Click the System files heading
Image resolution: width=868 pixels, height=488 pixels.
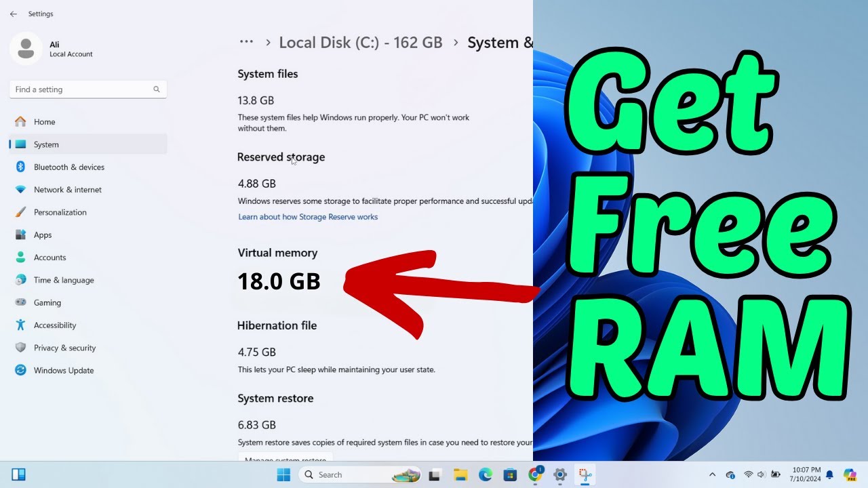pos(268,74)
